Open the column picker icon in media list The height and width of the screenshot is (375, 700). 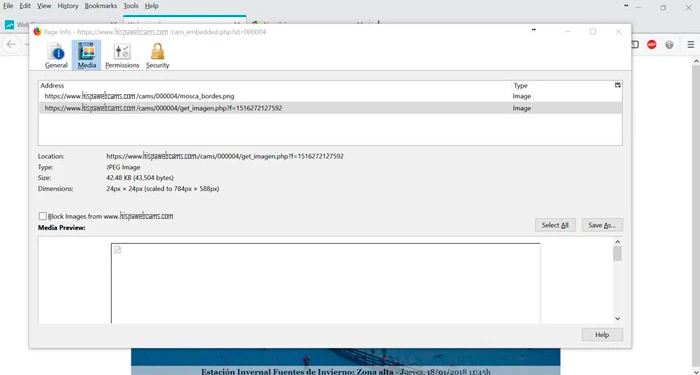618,85
